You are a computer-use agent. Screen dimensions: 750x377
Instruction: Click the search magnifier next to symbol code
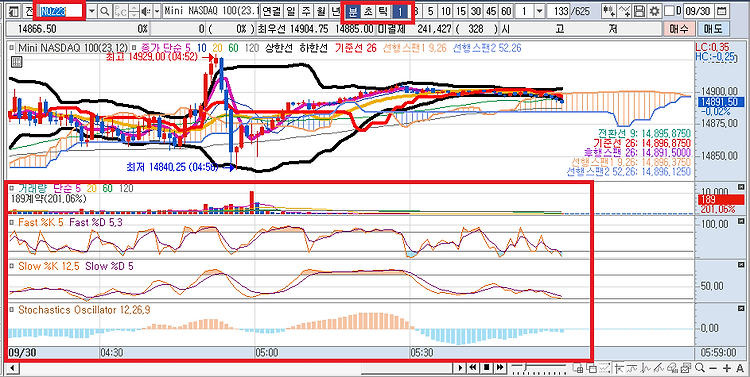[105, 10]
